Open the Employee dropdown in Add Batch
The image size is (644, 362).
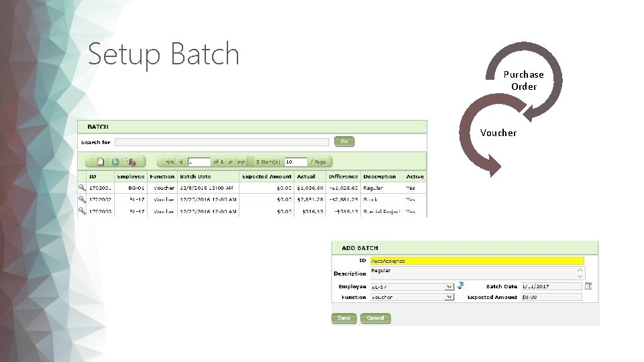coord(449,286)
